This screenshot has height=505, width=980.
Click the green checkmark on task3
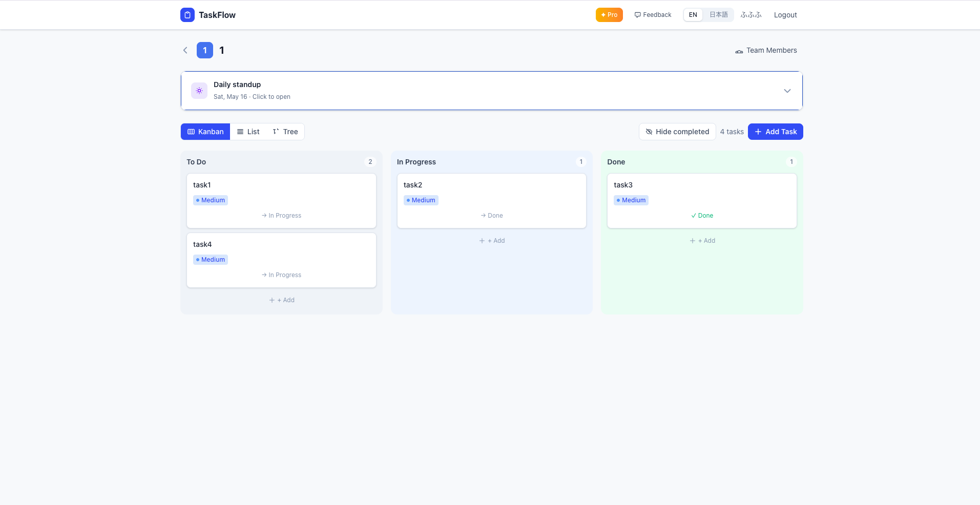pos(694,216)
